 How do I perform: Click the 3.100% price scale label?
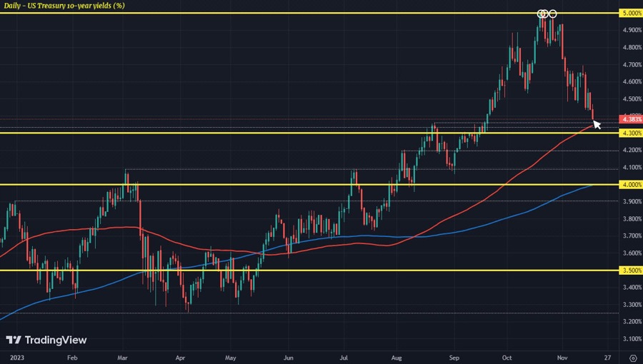(x=632, y=339)
